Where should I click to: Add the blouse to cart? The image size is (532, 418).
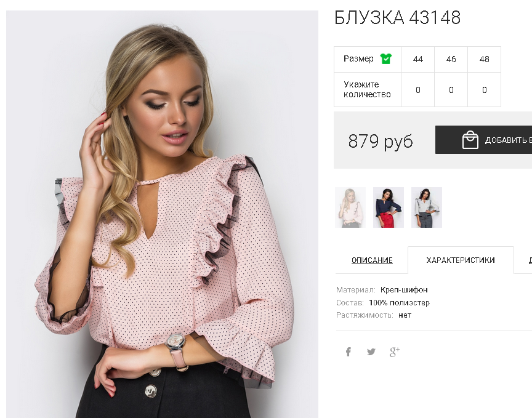tap(484, 140)
